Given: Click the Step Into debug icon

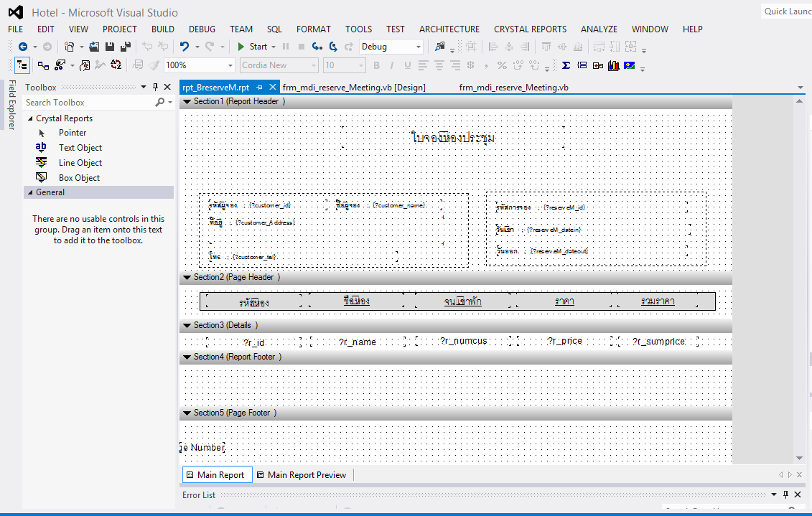Looking at the screenshot, I should 317,47.
